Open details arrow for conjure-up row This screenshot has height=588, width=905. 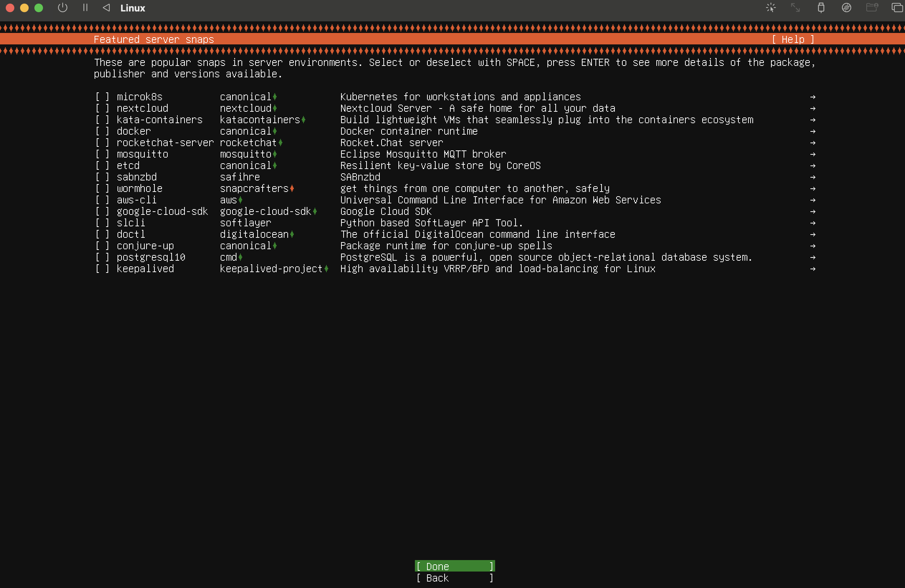(x=813, y=246)
